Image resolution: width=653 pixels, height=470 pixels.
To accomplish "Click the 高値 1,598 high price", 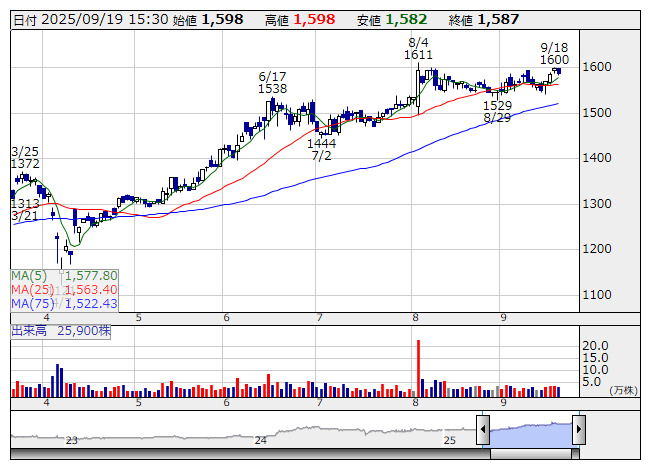I will (300, 20).
